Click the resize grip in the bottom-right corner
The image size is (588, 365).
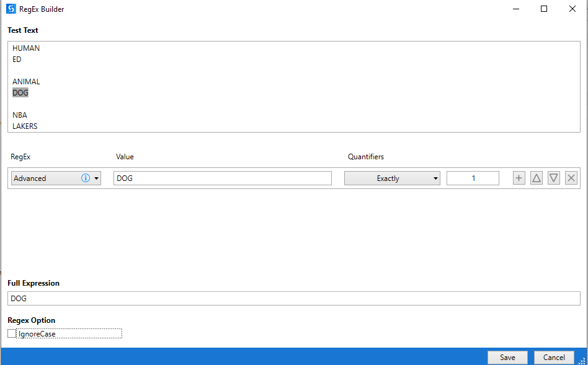[582, 360]
